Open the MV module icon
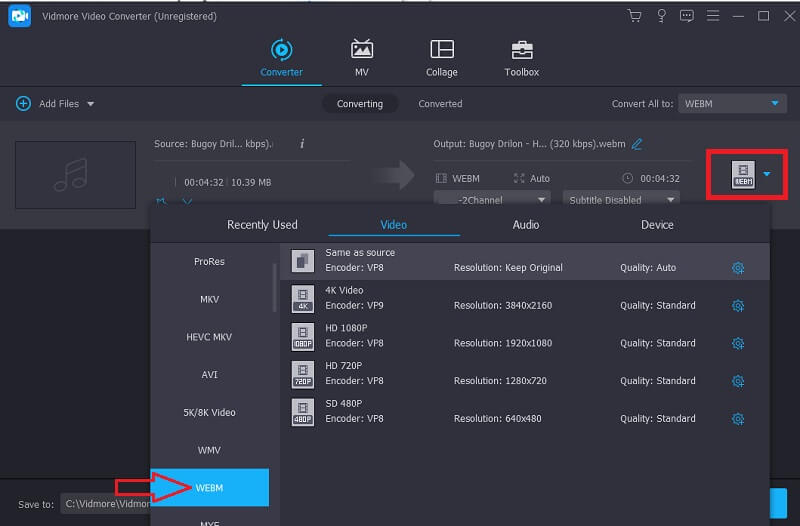This screenshot has width=800, height=526. click(x=361, y=50)
